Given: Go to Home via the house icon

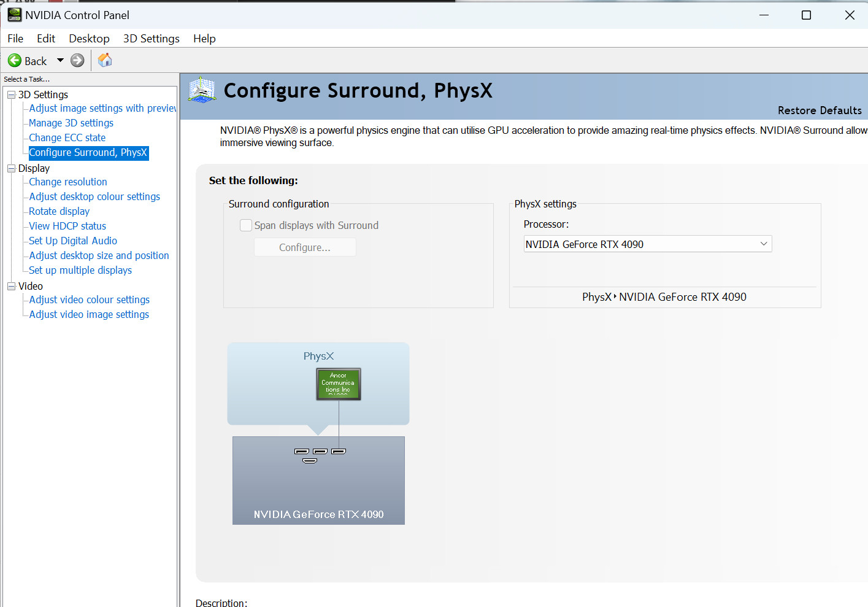Looking at the screenshot, I should pos(105,60).
